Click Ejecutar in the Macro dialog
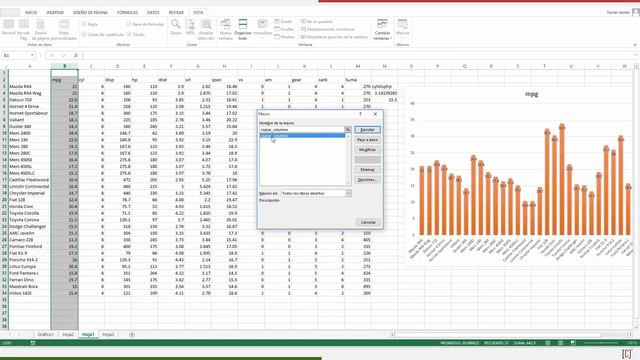Viewport: 640px width, 360px height. click(x=367, y=130)
